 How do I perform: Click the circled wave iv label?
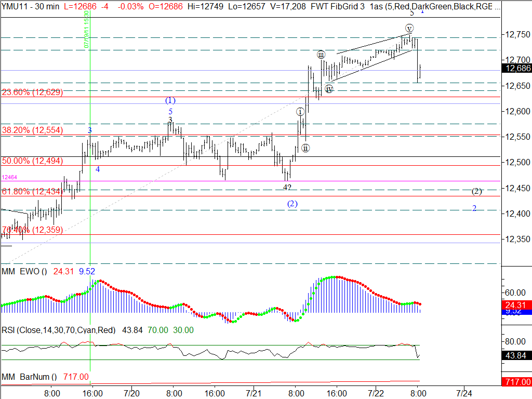click(x=329, y=89)
